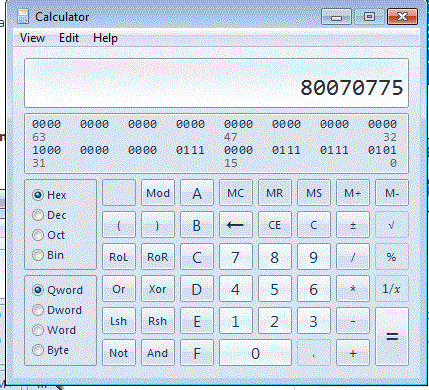Viewport: 429px width, 390px height.
Task: Click the CE clear entry button
Action: [275, 225]
